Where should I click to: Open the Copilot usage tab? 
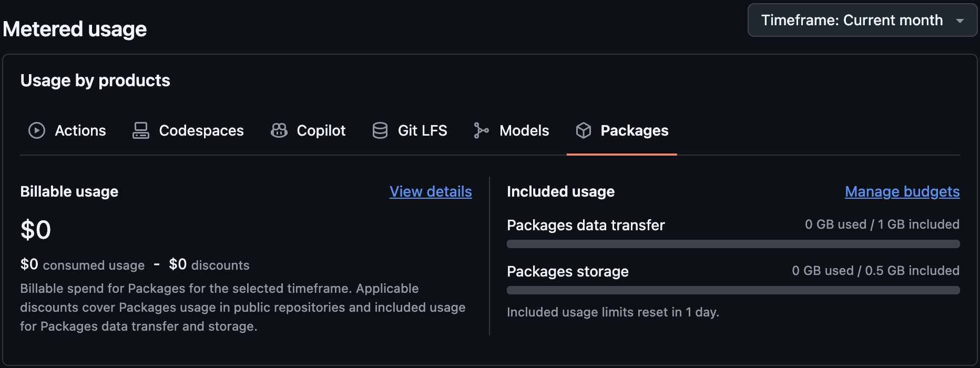(321, 130)
